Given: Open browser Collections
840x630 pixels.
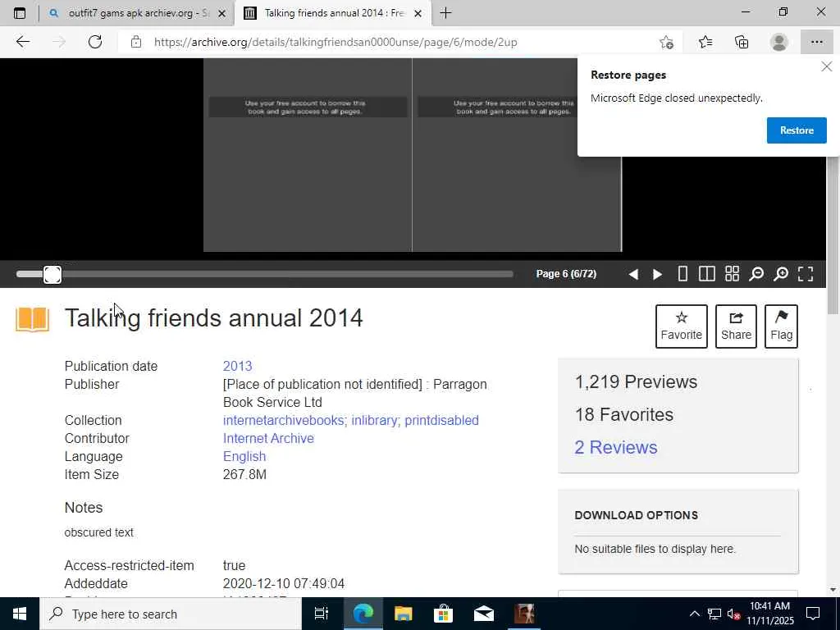Looking at the screenshot, I should point(742,42).
